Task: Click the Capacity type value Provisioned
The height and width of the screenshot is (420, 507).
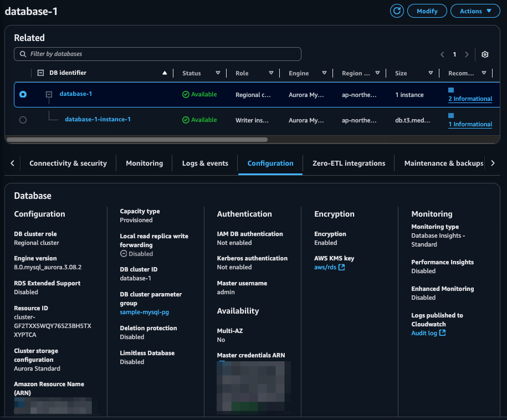Action: pyautogui.click(x=136, y=220)
